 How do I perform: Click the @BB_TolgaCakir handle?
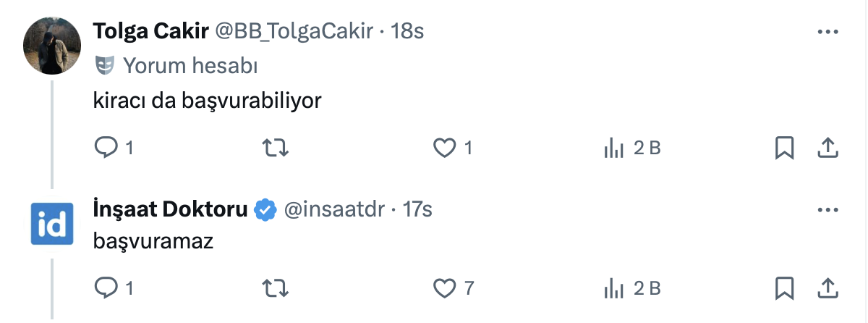click(295, 31)
